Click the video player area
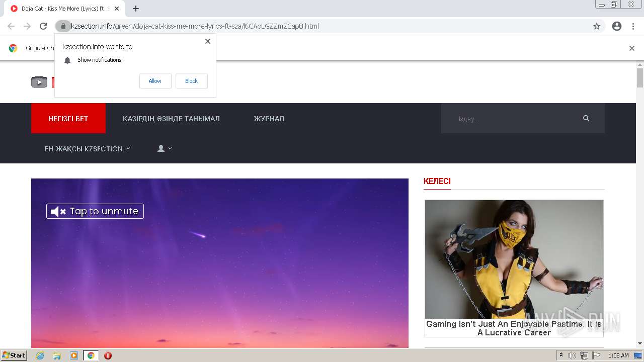The width and height of the screenshot is (644, 362). 220,263
